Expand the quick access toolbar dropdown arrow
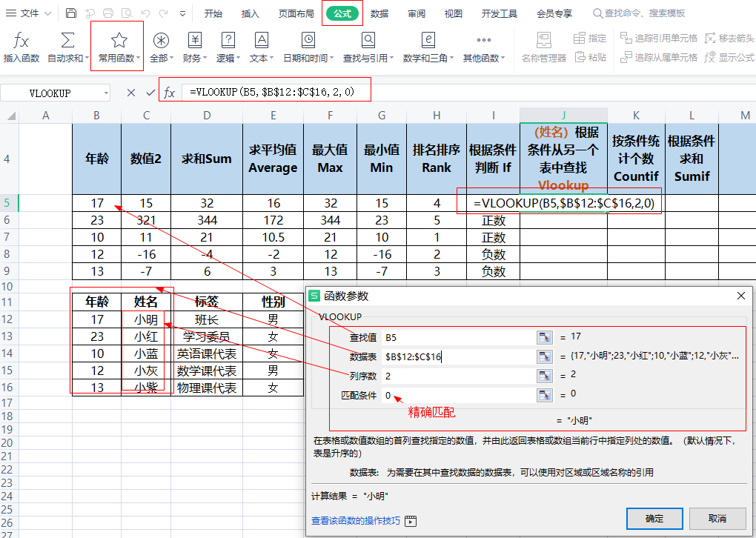The height and width of the screenshot is (538, 756). pyautogui.click(x=183, y=13)
